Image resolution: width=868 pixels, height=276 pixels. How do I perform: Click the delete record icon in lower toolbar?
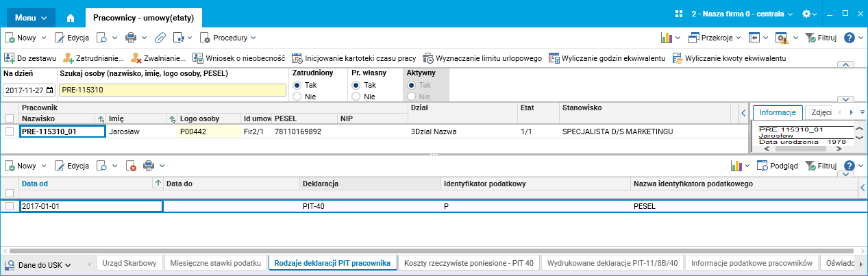[132, 166]
